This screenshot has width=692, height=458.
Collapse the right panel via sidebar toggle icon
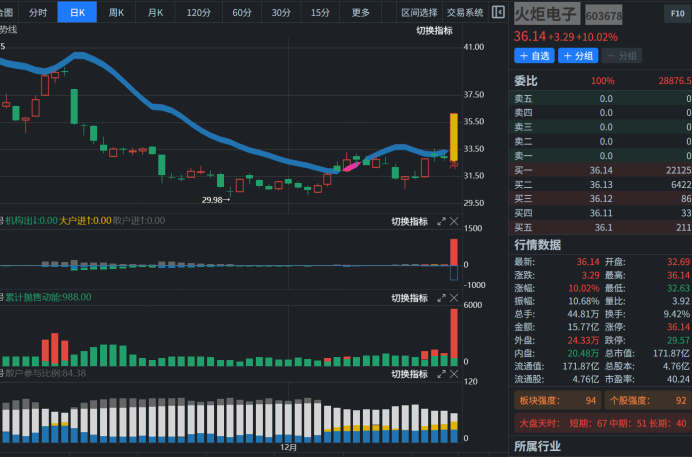point(499,13)
